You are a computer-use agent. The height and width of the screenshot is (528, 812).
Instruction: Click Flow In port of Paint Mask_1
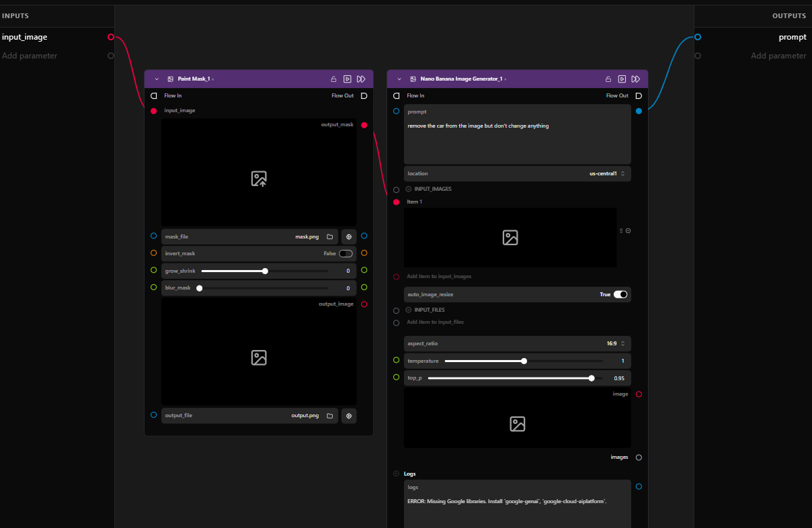154,95
